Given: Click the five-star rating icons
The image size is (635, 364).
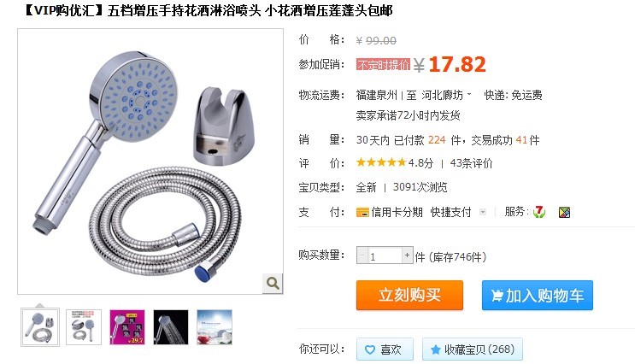Looking at the screenshot, I should 381,162.
